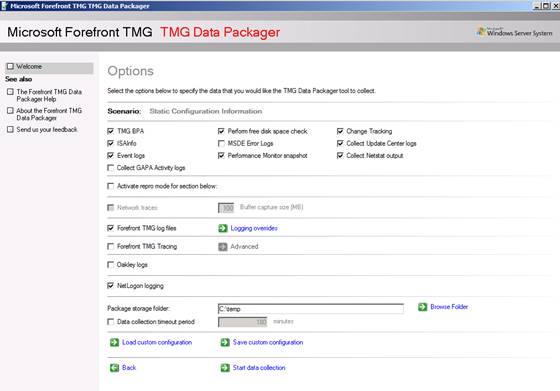
Task: Click icon next to Forefront TMG Data Packager Help
Action: [10, 92]
